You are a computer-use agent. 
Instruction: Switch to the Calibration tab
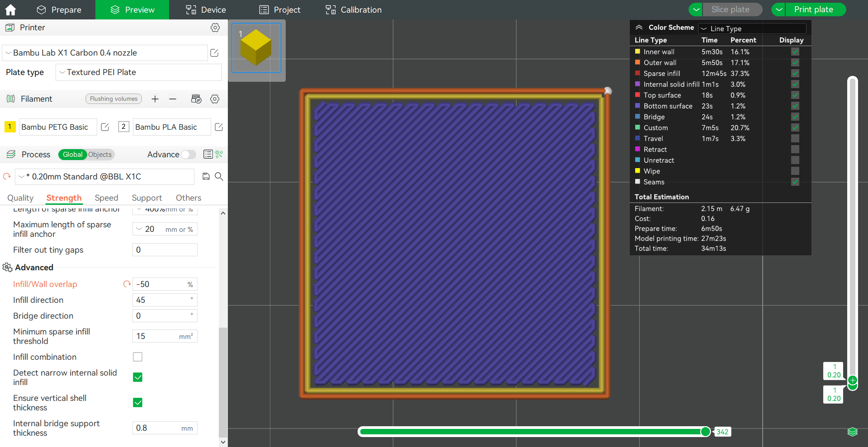[x=354, y=9]
